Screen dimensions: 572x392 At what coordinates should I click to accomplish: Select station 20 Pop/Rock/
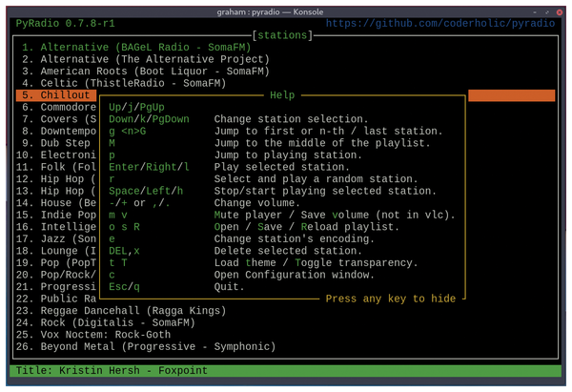pos(56,276)
